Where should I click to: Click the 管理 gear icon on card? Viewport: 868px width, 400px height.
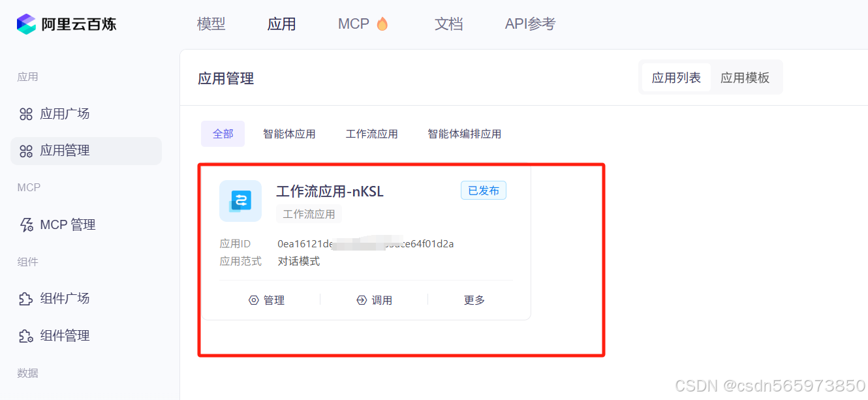coord(254,300)
